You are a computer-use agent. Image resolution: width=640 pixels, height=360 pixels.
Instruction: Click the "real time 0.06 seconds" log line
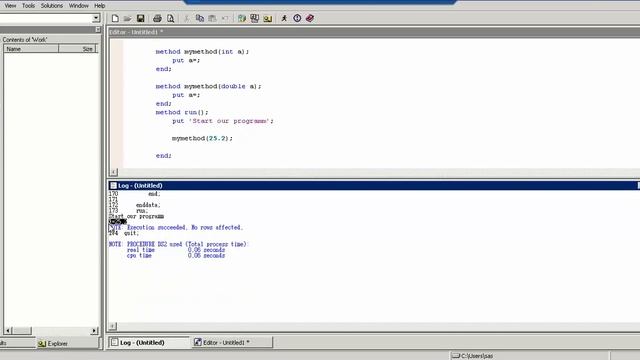tap(176, 250)
